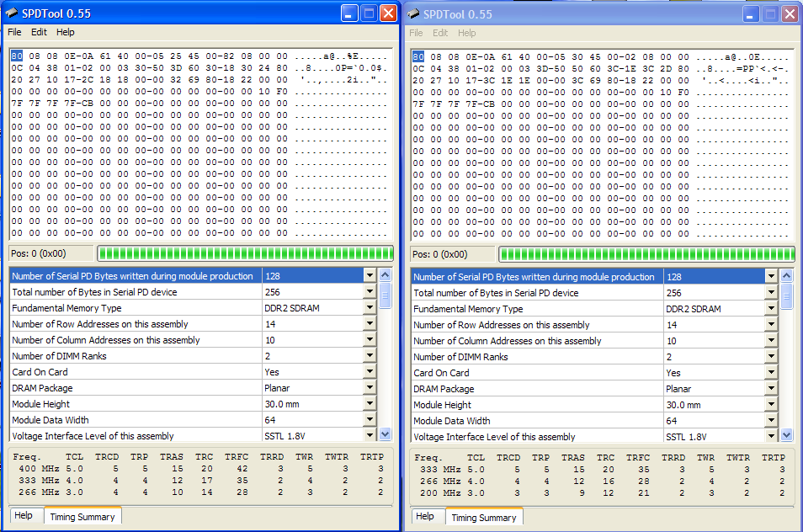Click SSTL 1.8V value in right window
The image size is (803, 532).
point(686,437)
